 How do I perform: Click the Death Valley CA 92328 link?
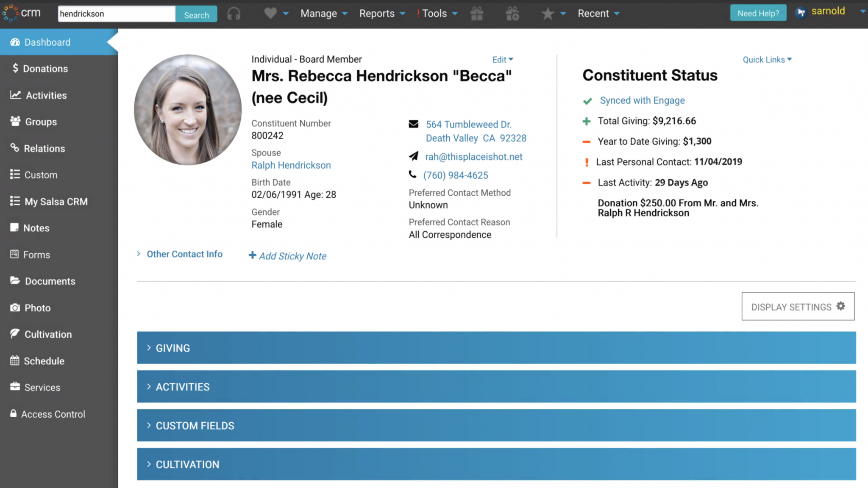pos(476,138)
